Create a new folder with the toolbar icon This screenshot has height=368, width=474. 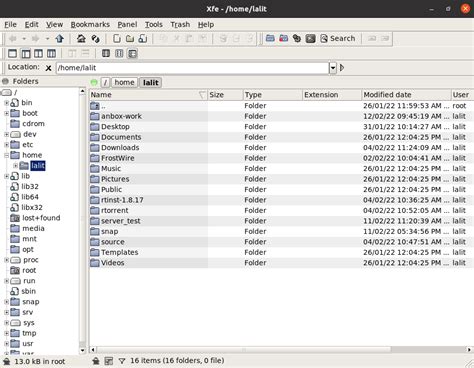click(x=130, y=39)
